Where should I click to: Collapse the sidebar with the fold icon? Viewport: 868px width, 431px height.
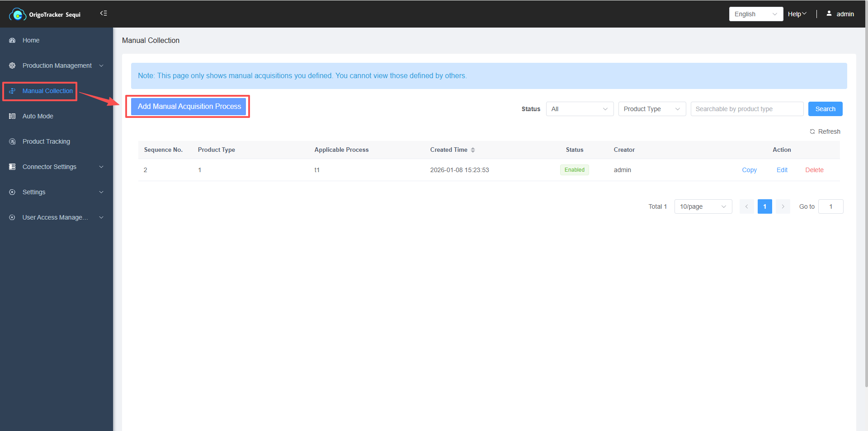tap(104, 14)
